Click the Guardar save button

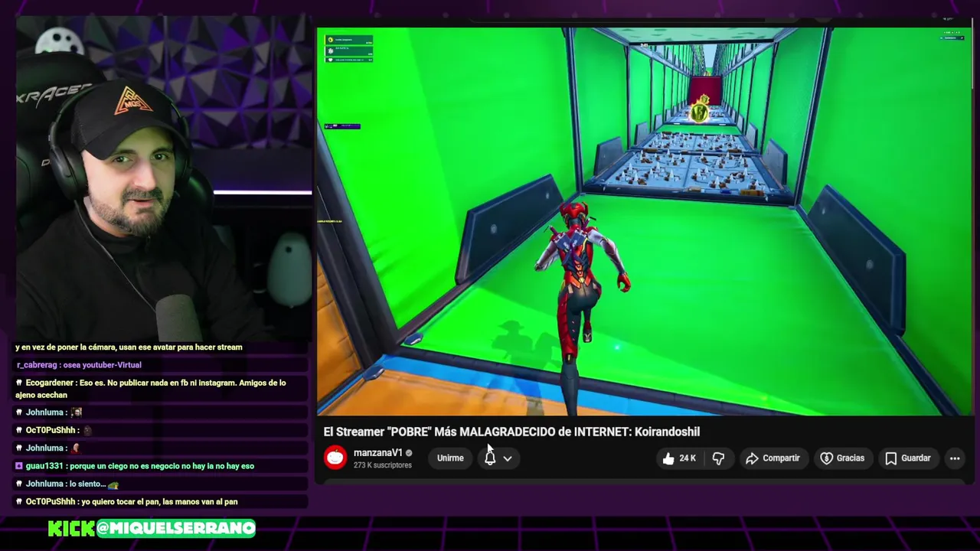(908, 458)
